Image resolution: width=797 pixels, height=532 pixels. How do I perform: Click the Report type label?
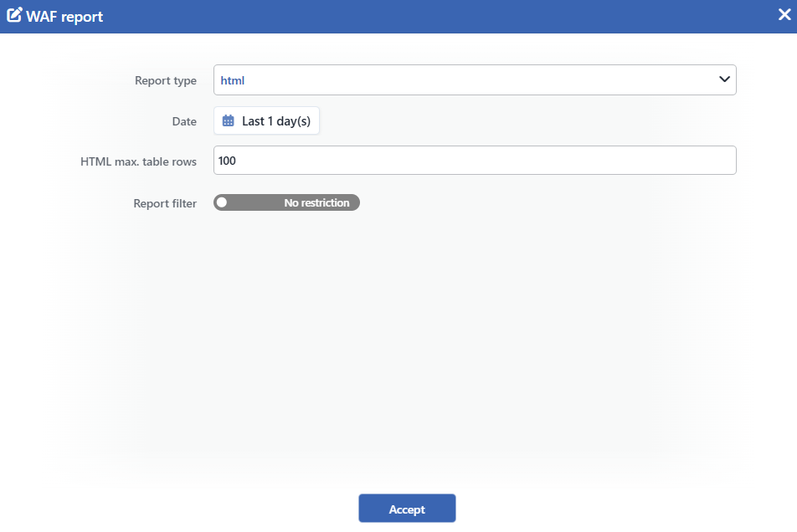coord(166,80)
